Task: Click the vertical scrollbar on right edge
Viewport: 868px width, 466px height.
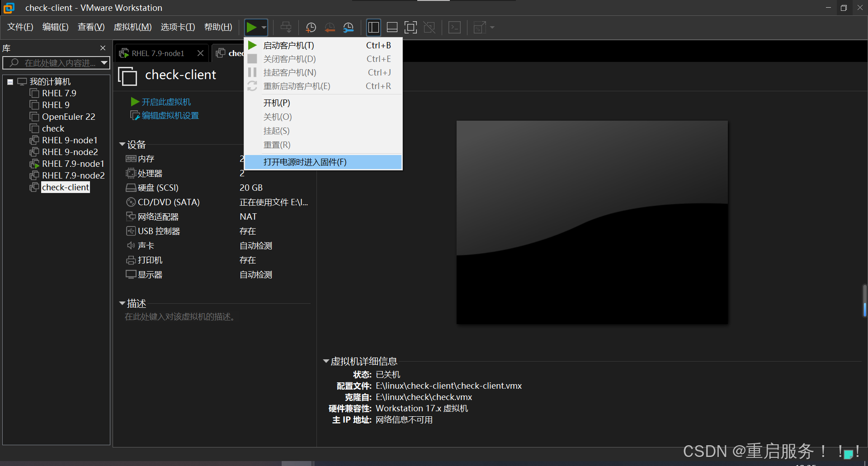Action: [x=864, y=301]
